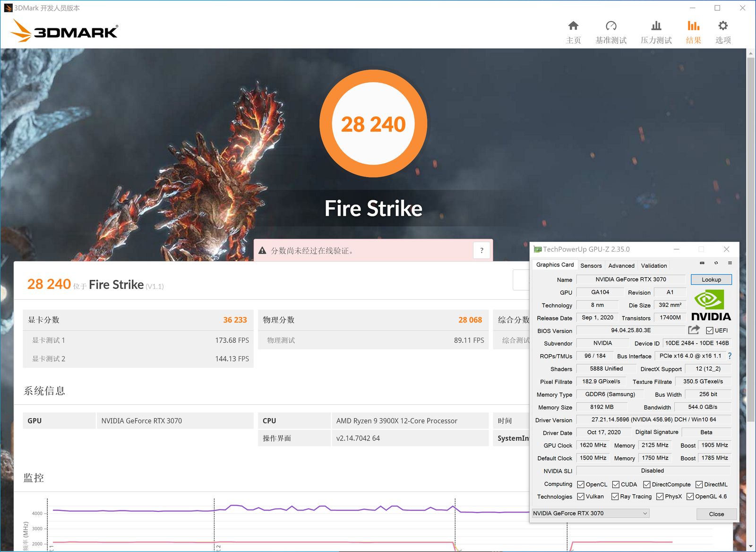Click the Bus Interface question mark icon
Screen dimensions: 756x552
point(730,356)
